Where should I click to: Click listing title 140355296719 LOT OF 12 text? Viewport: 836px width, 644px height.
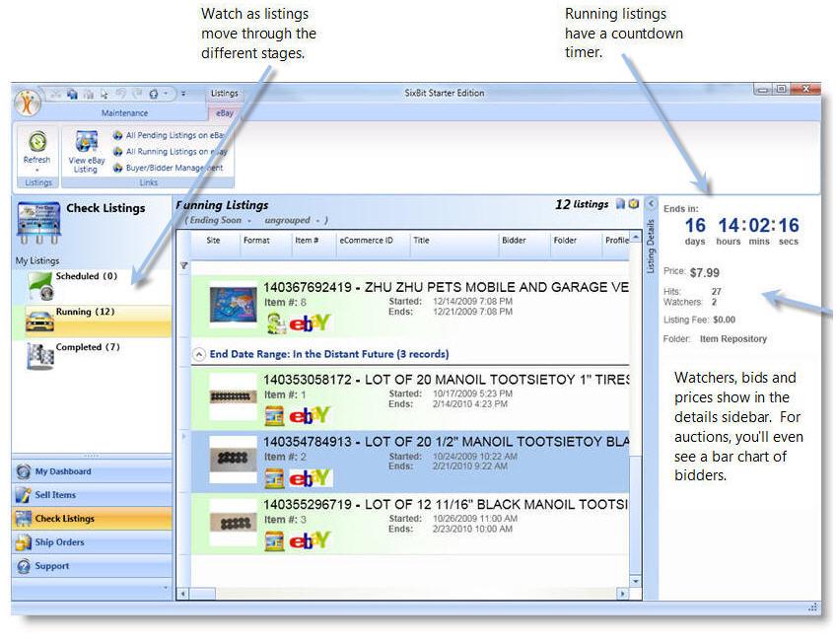(446, 504)
